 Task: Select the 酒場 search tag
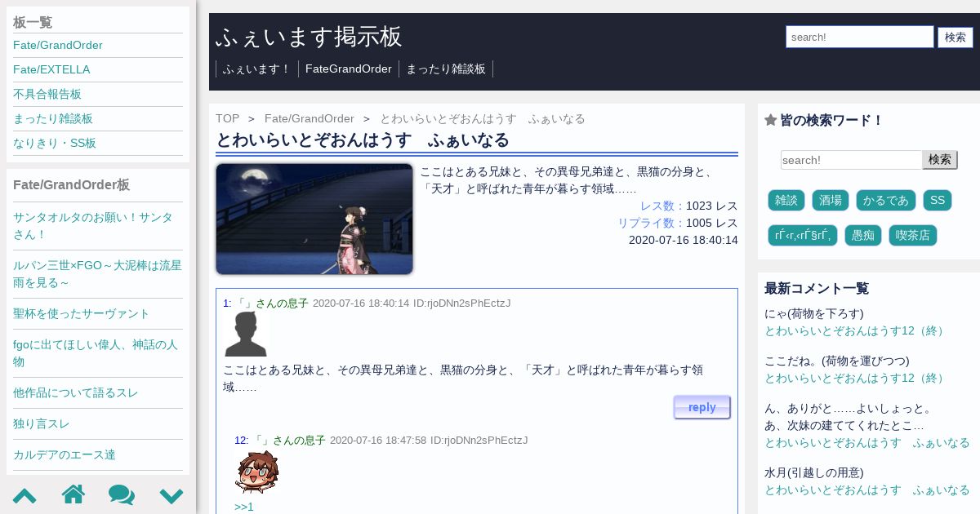coord(831,200)
